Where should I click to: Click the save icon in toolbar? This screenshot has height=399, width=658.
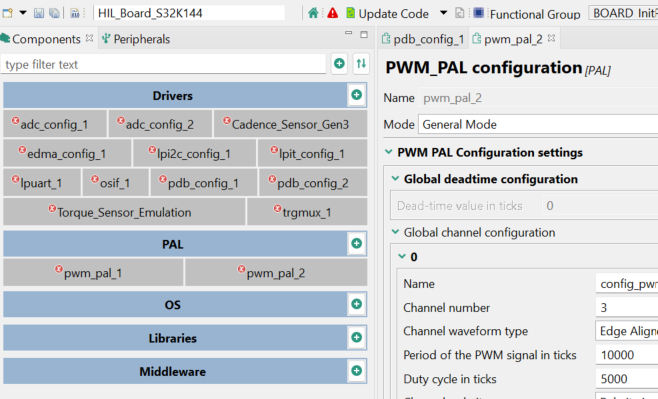coord(39,13)
